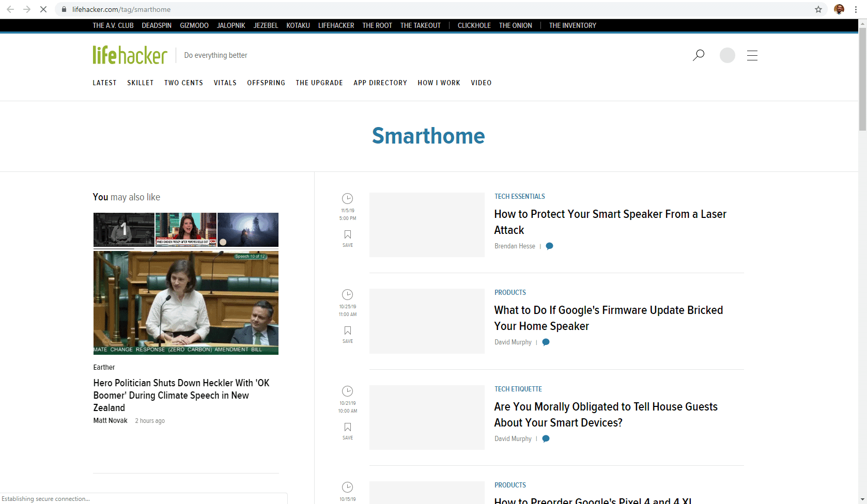The image size is (867, 504).
Task: Open the hamburger site menu
Action: click(752, 55)
